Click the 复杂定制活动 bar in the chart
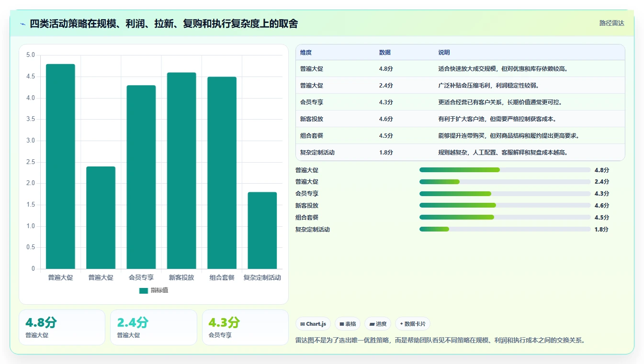Screen dimensions: 644x364 [262, 231]
